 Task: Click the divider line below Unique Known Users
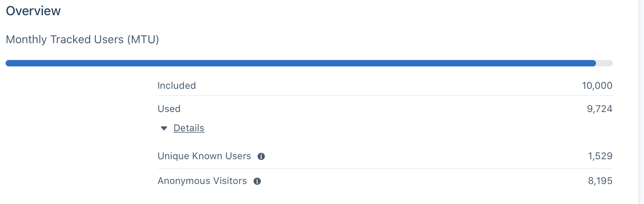pos(385,168)
